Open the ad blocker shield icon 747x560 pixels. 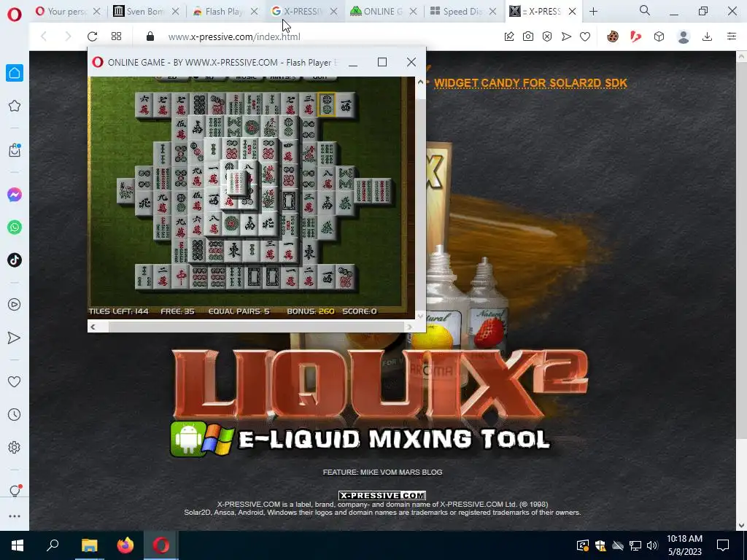pos(547,36)
